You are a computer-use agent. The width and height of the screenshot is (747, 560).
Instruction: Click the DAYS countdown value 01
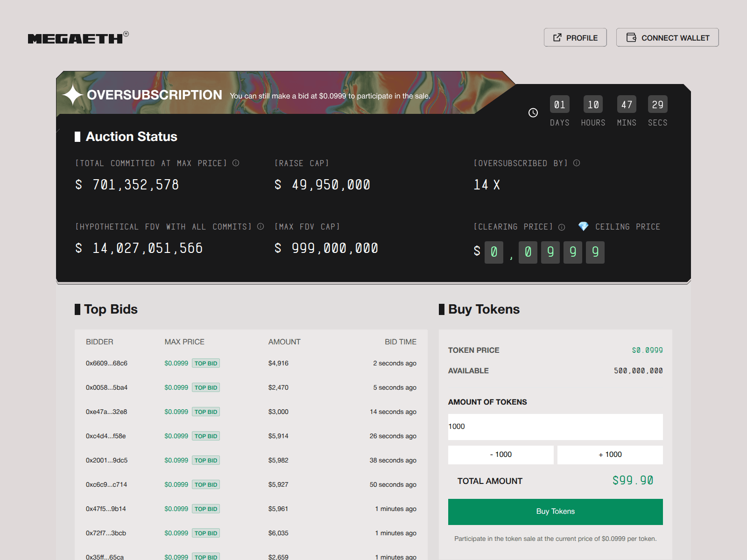point(560,105)
